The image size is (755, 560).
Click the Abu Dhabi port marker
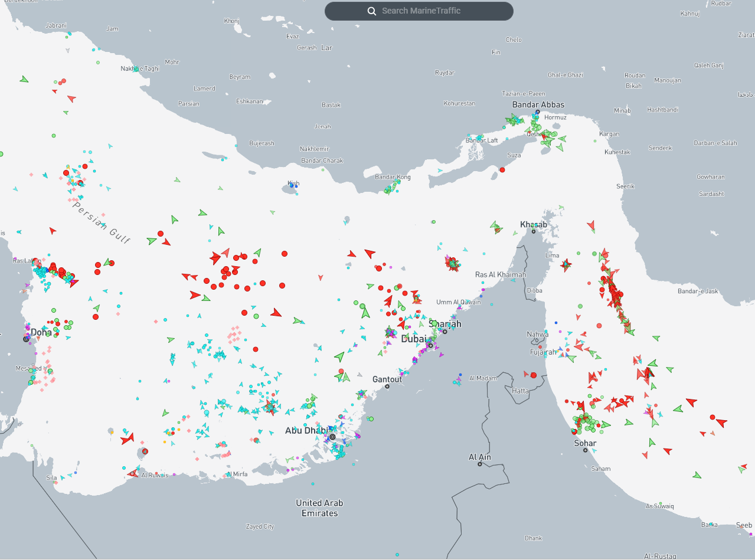332,437
